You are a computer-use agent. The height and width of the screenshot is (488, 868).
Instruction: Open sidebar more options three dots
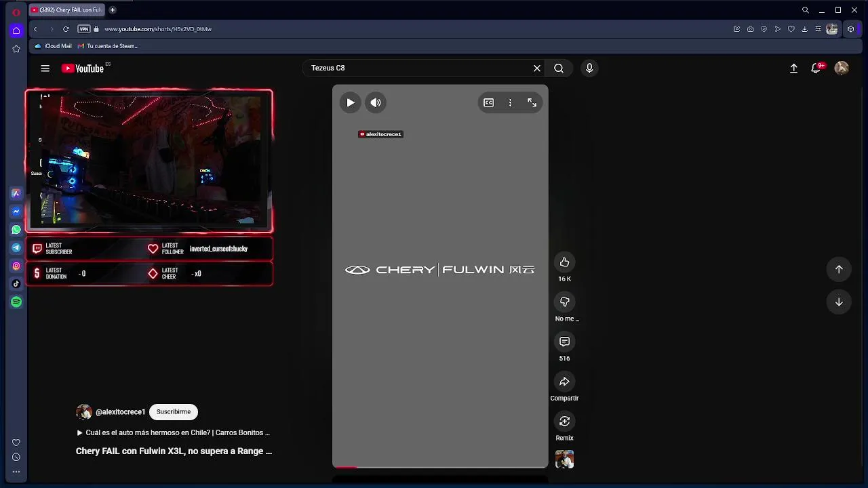(16, 472)
